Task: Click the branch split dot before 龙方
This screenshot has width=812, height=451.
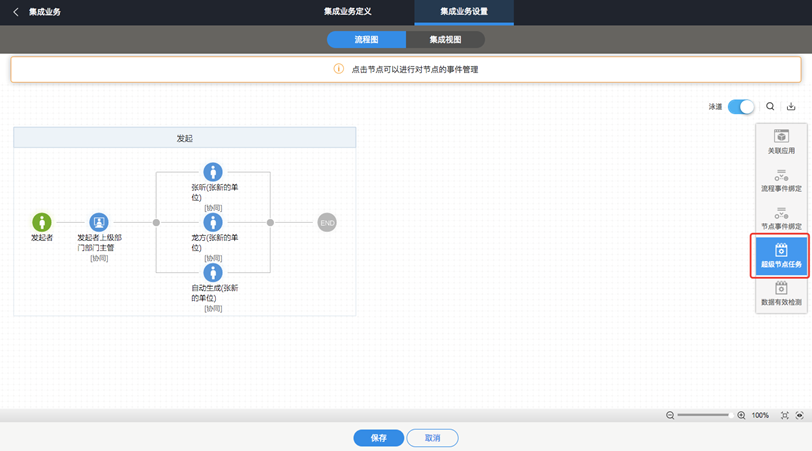Action: point(156,223)
